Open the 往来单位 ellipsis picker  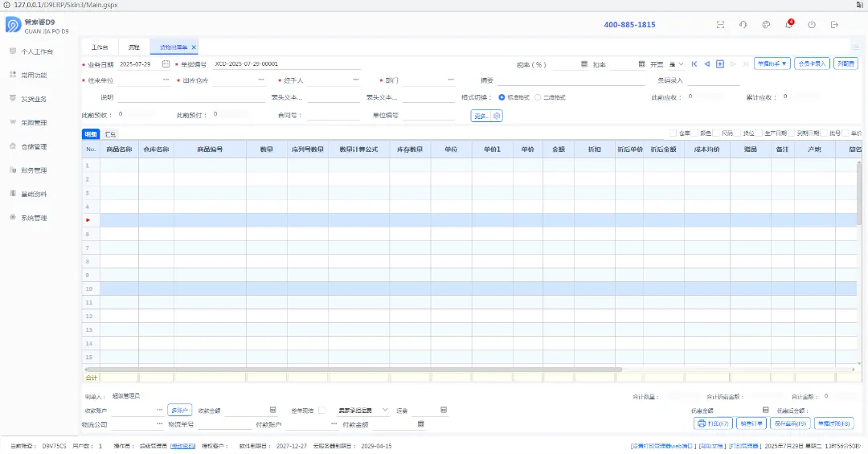coord(166,80)
